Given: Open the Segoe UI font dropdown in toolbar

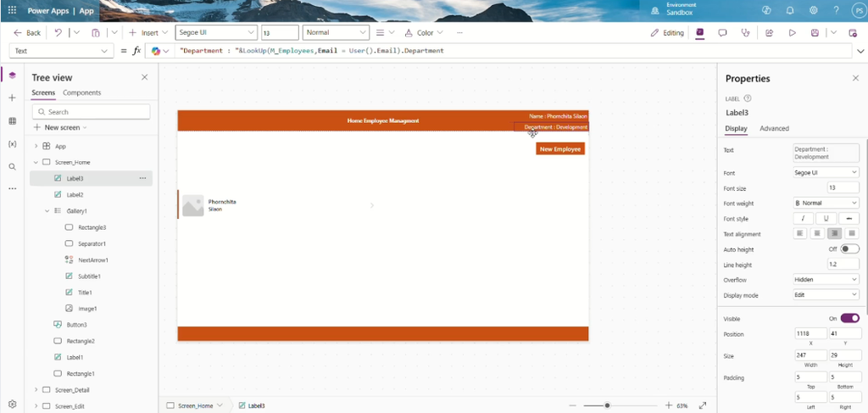Looking at the screenshot, I should (x=216, y=33).
